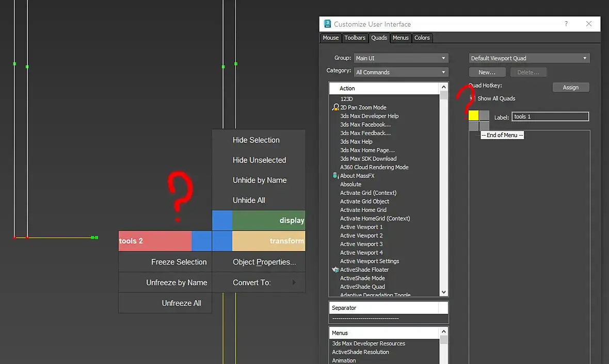This screenshot has width=609, height=364.
Task: Select Active Viewport Settings action
Action: [x=370, y=261]
